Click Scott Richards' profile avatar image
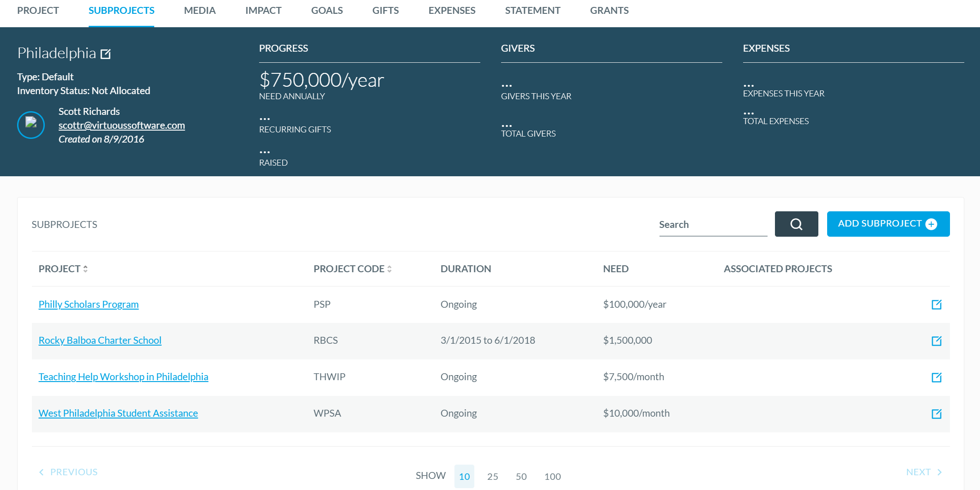The image size is (980, 490). [31, 125]
